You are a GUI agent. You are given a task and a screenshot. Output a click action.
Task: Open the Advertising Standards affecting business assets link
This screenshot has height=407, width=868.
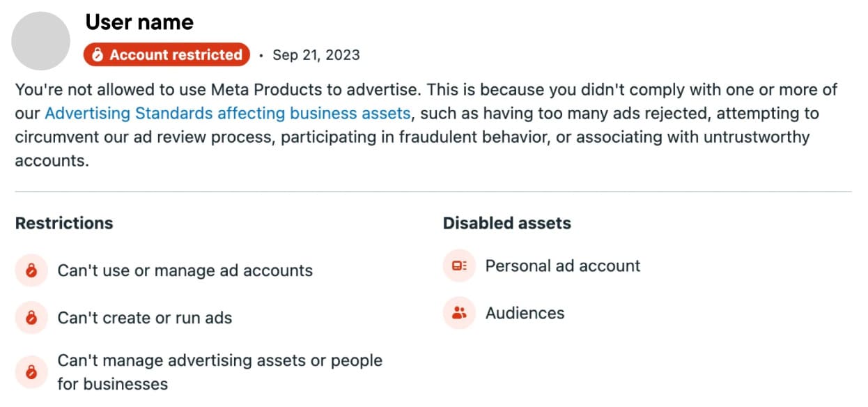227,113
